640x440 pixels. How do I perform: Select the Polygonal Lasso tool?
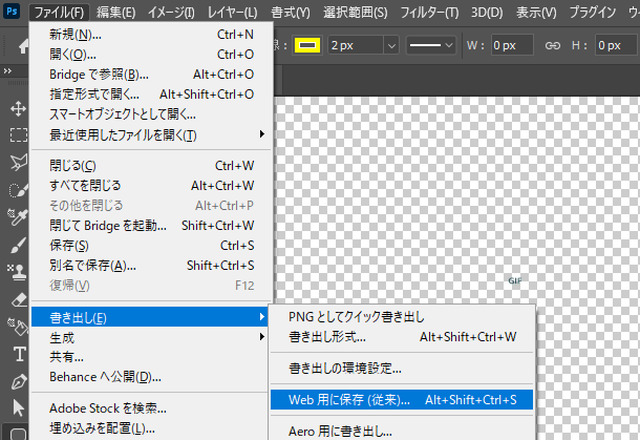(x=18, y=162)
